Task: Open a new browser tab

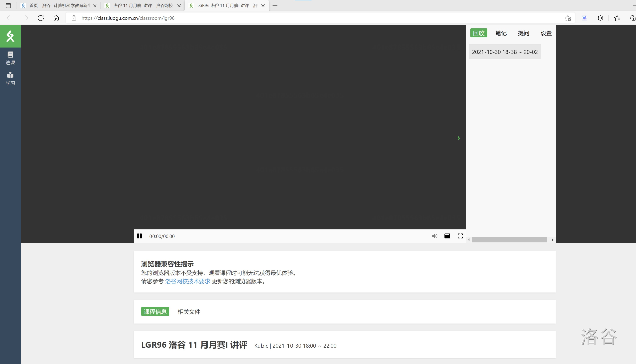Action: click(275, 5)
